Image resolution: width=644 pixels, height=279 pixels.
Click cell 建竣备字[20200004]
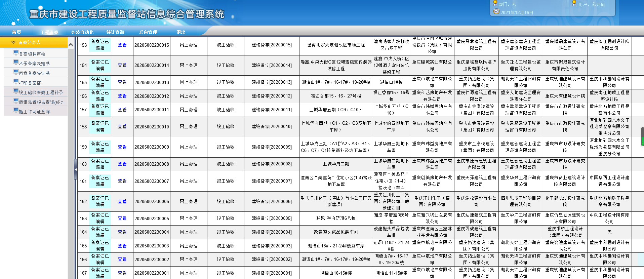tap(272, 232)
